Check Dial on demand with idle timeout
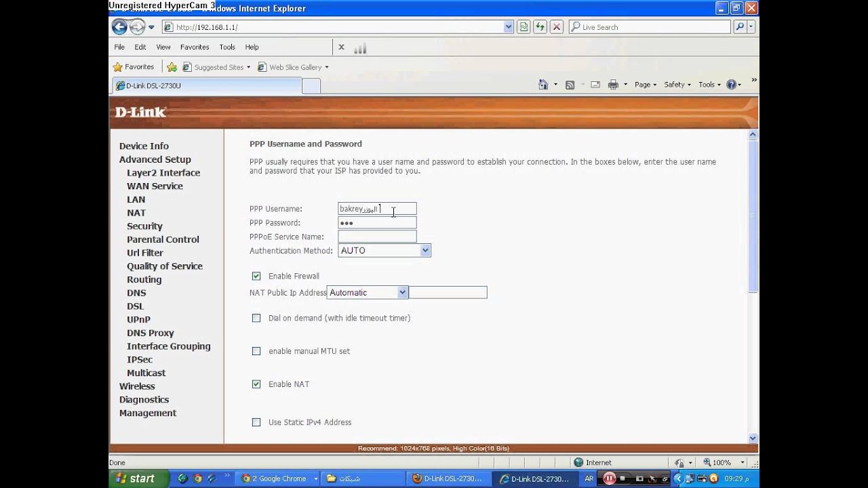The width and height of the screenshot is (868, 488). (256, 318)
